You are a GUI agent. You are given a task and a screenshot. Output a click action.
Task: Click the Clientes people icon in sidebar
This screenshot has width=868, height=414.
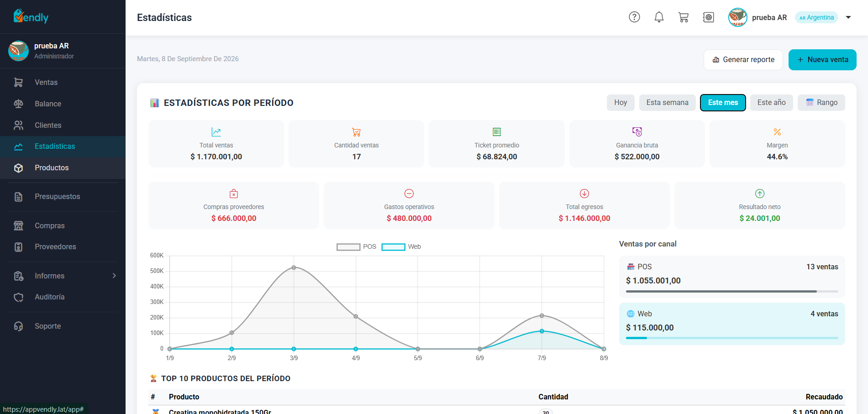point(18,125)
